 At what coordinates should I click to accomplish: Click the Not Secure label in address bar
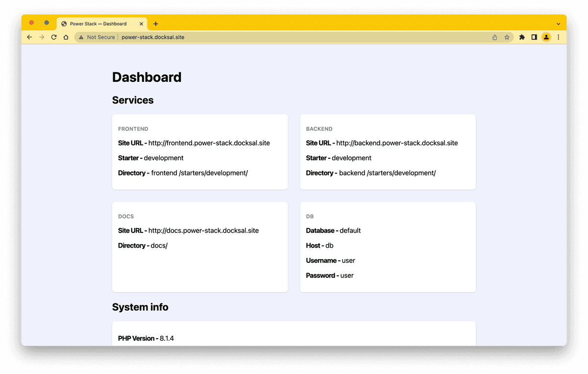(101, 37)
